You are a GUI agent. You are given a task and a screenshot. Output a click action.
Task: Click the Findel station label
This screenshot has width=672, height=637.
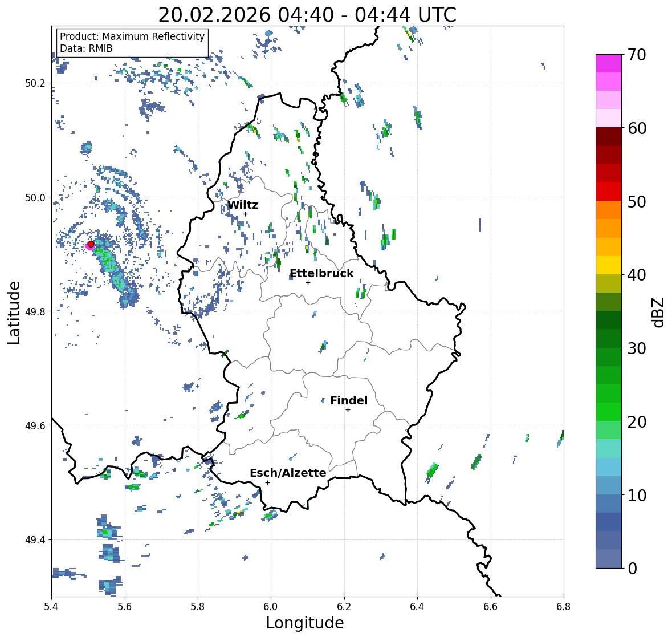coord(349,400)
